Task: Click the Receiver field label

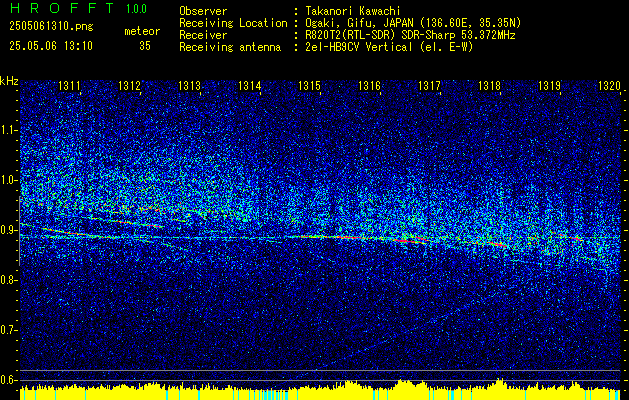Action: (203, 35)
